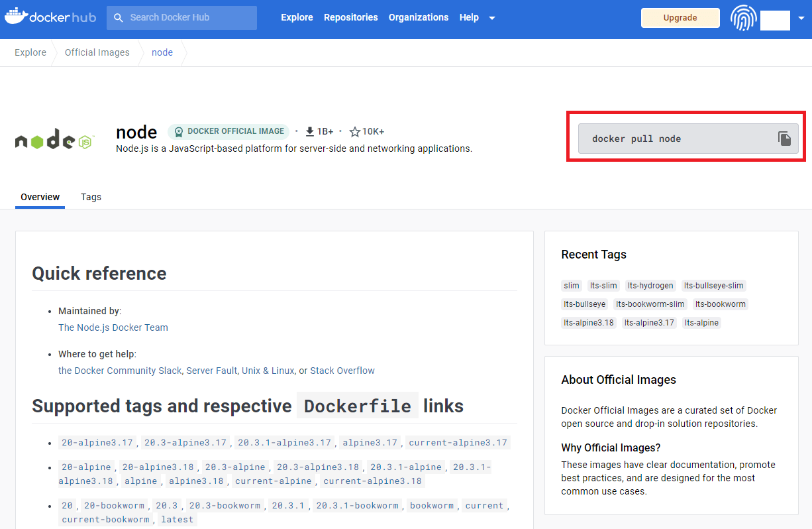Select the lts-bullseye recent tag
812x529 pixels.
585,304
